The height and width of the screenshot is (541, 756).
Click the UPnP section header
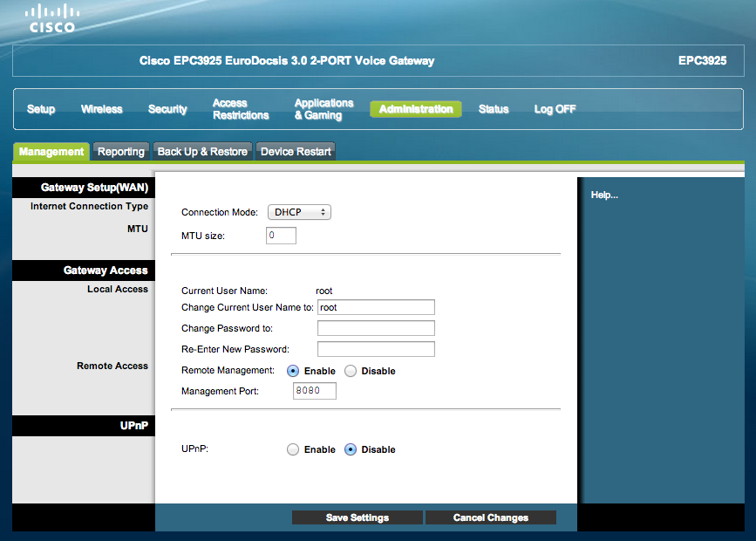pyautogui.click(x=84, y=426)
